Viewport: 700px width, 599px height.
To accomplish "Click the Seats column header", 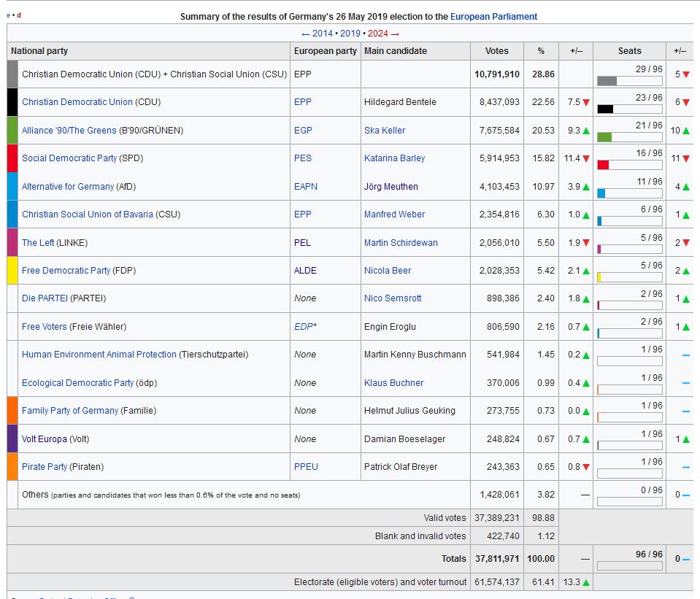I will click(x=629, y=51).
